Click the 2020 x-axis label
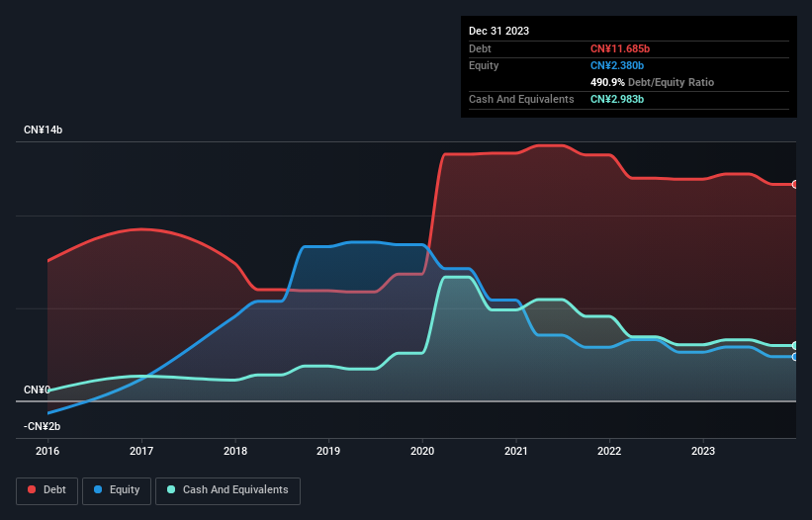This screenshot has width=812, height=520. 422,451
